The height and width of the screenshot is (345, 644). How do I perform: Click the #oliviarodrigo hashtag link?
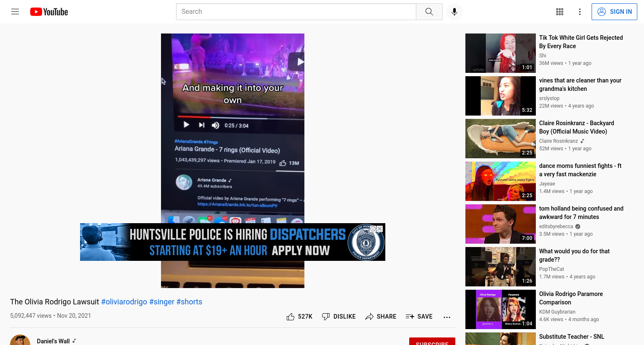point(124,302)
